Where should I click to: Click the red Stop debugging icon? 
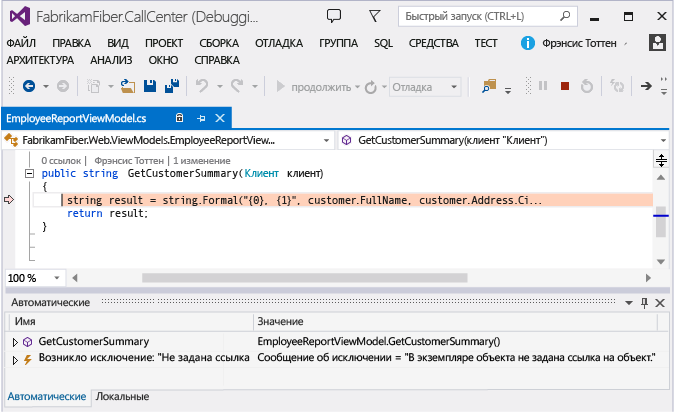click(565, 86)
